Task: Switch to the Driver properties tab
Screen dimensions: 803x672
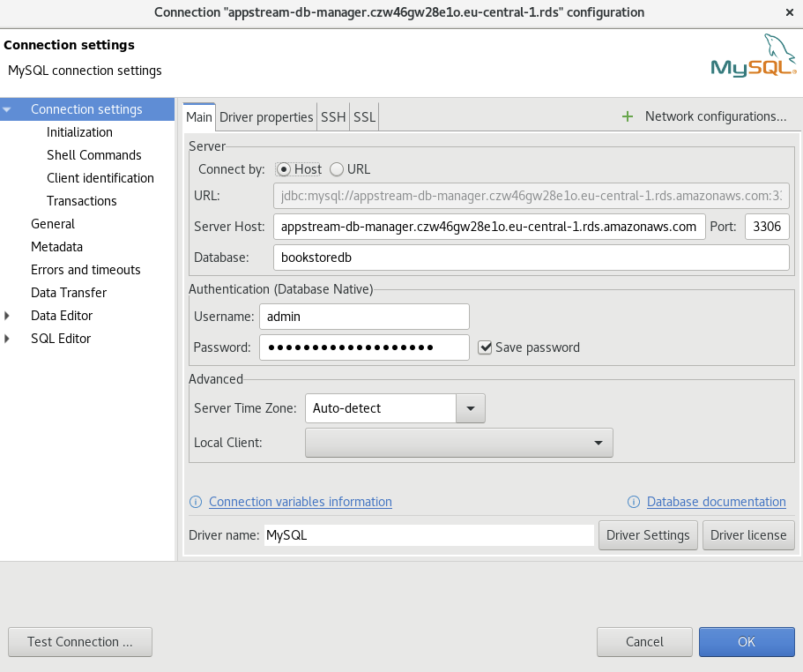Action: point(265,116)
